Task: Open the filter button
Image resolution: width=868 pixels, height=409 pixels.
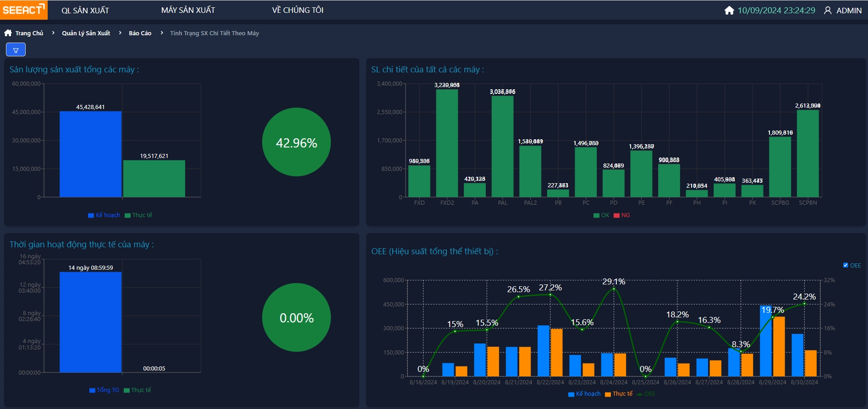Action: (16, 49)
